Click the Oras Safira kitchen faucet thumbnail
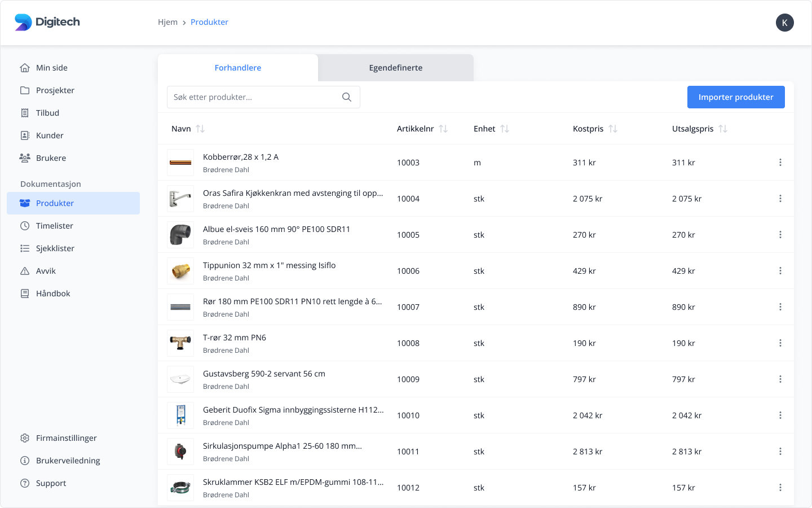 tap(180, 199)
